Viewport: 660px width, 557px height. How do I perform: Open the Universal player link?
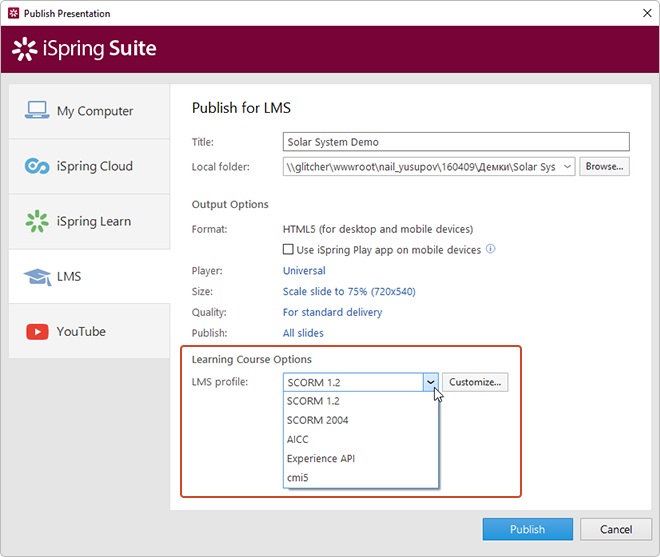click(x=304, y=271)
